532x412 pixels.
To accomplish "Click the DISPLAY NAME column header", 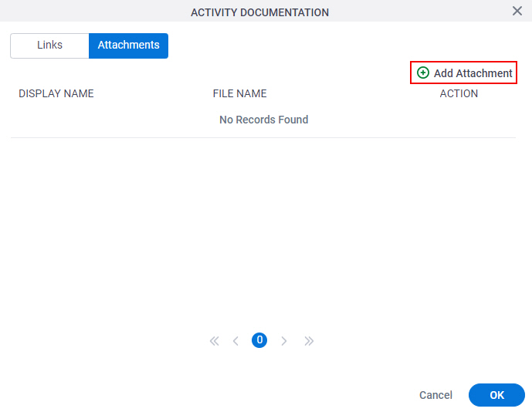I will (x=56, y=93).
